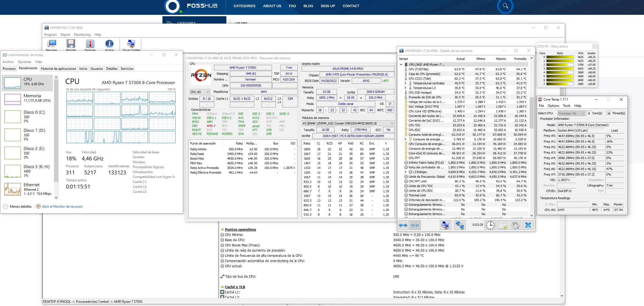Click the FossHub search magnifier icon
The width and height of the screenshot is (644, 306).
point(505,6)
